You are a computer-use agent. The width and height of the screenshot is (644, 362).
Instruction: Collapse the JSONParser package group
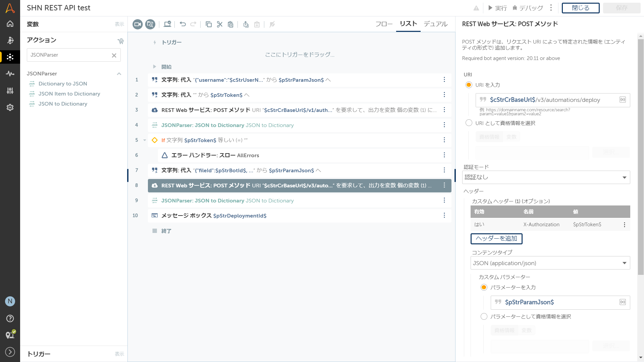(x=119, y=74)
